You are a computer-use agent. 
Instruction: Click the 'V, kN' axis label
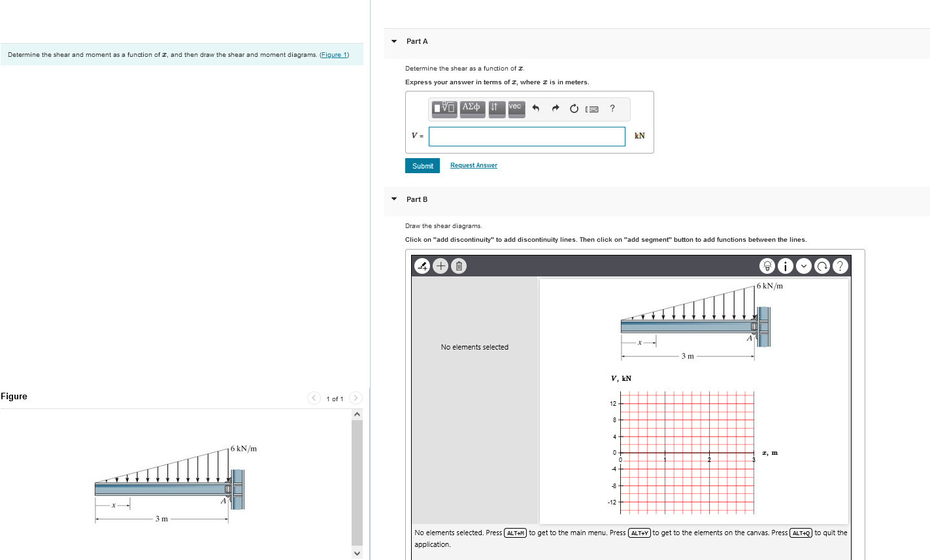621,378
